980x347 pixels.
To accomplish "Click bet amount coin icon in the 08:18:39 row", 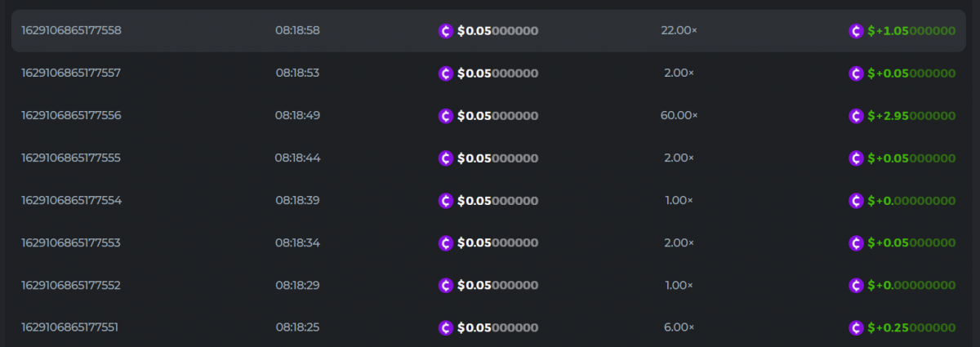I will (x=446, y=201).
